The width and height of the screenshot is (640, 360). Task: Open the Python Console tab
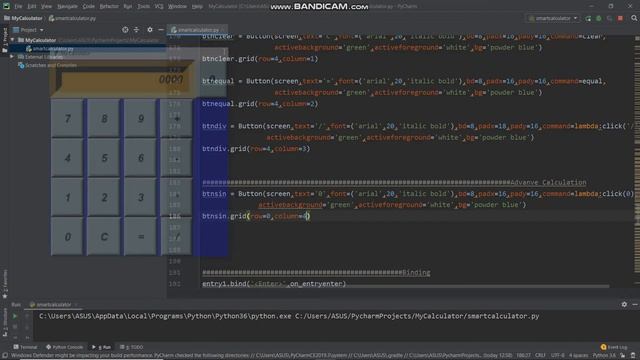coord(64,347)
